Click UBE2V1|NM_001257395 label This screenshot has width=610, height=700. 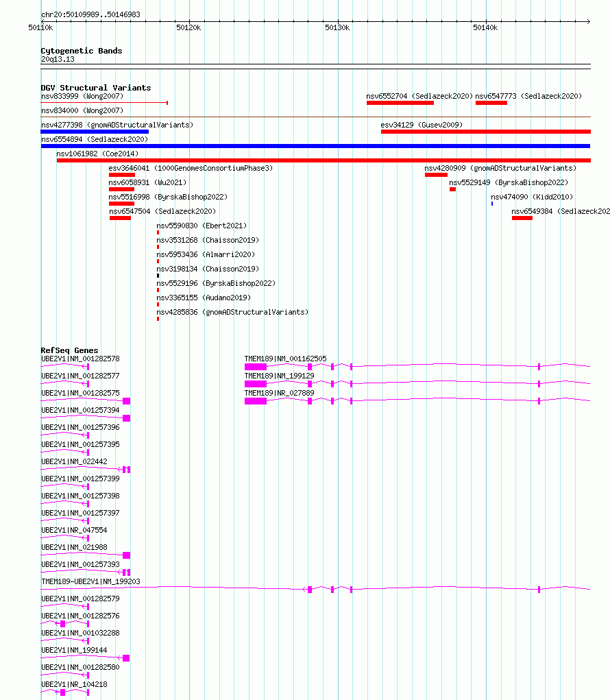tap(80, 444)
